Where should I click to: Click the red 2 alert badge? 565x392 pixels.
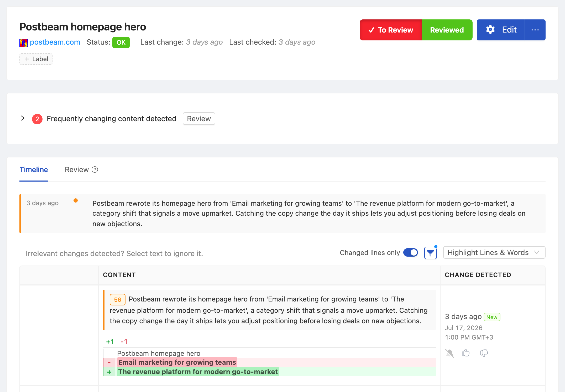tap(37, 119)
